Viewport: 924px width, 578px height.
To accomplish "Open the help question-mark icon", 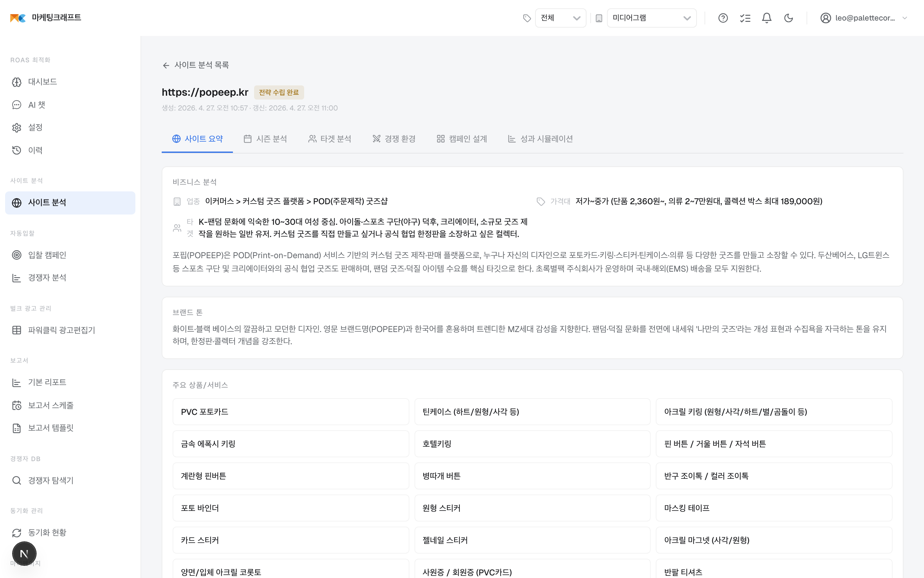I will click(723, 18).
